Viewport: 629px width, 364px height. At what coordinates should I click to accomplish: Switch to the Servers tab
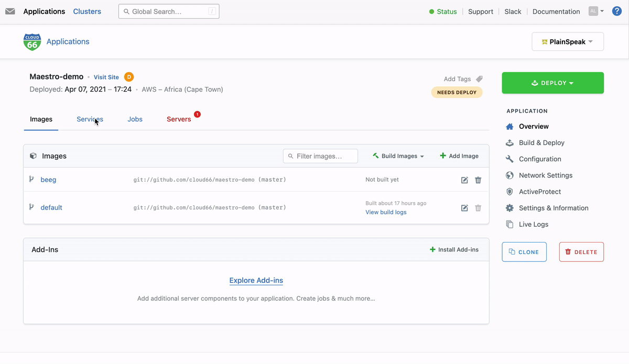tap(179, 119)
